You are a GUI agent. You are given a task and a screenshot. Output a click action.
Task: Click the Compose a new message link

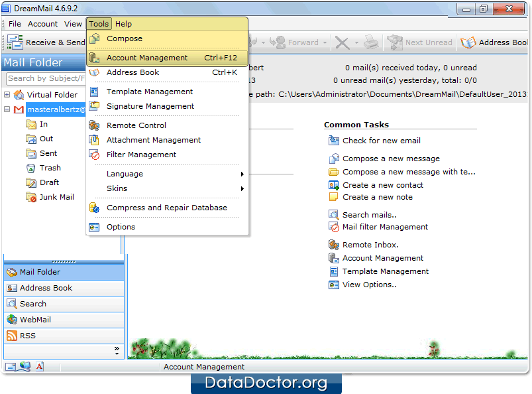391,159
